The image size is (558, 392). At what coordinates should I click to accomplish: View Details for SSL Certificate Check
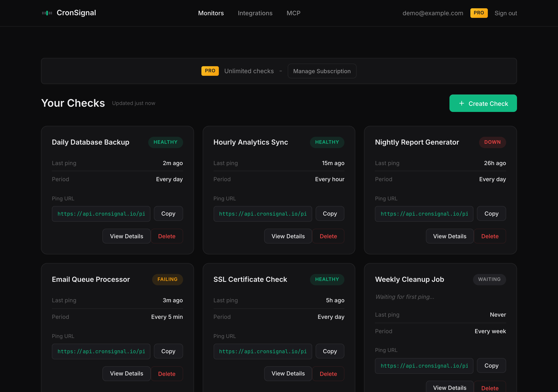pyautogui.click(x=288, y=373)
